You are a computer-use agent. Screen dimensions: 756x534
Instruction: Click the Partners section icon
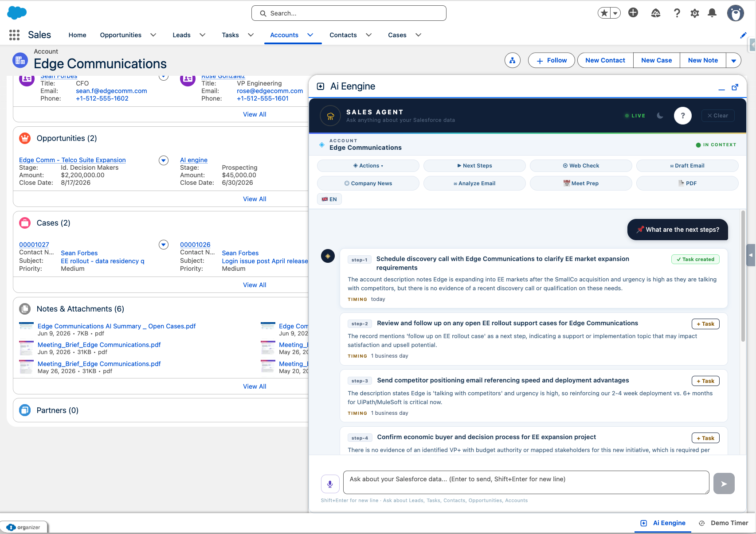[x=25, y=410]
